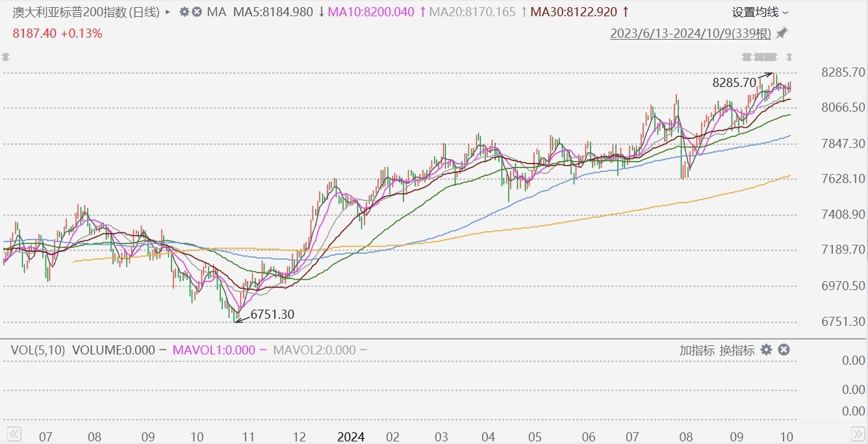Viewport: 868px width, 444px height.
Task: Click the MA label next to the close icon
Action: 217,12
